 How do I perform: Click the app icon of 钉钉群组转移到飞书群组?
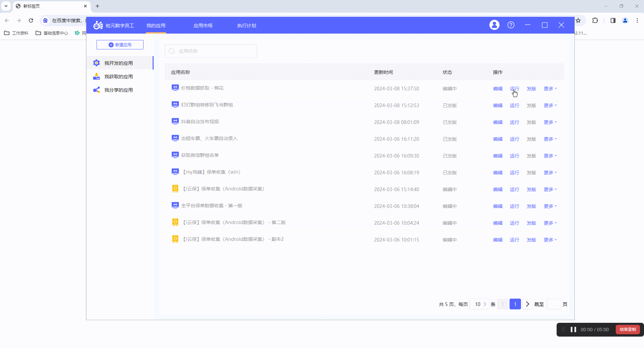(175, 104)
